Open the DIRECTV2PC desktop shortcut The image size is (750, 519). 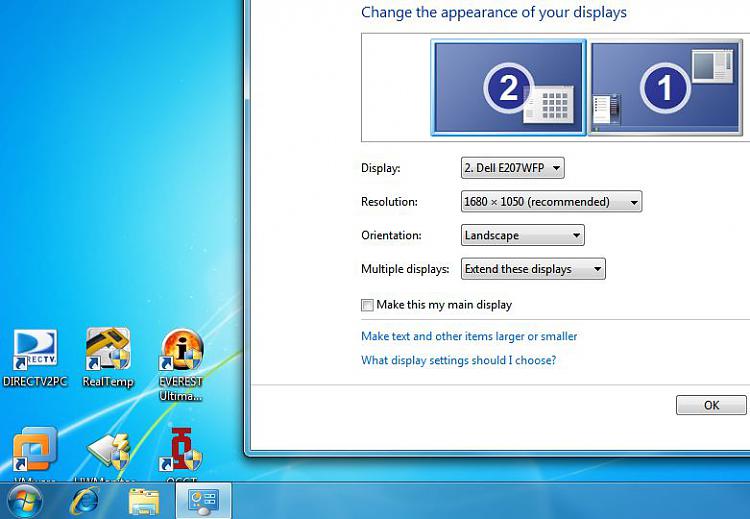[x=35, y=358]
